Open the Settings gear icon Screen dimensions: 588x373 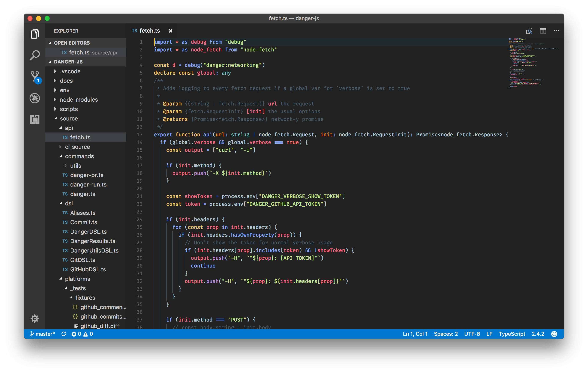pyautogui.click(x=35, y=318)
